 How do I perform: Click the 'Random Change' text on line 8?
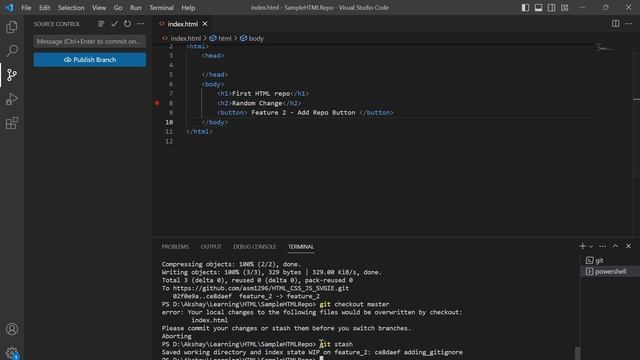[x=257, y=103]
